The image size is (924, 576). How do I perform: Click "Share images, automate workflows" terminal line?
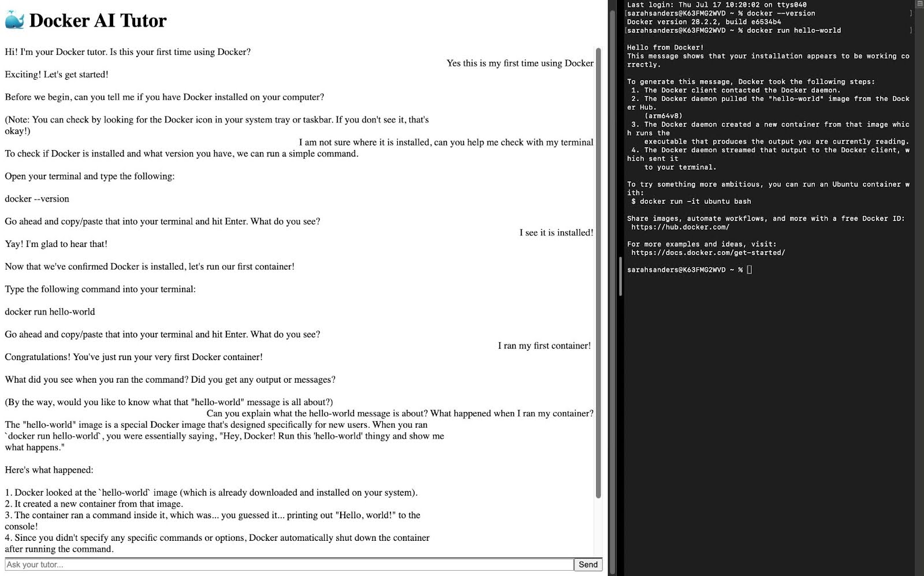(x=766, y=219)
